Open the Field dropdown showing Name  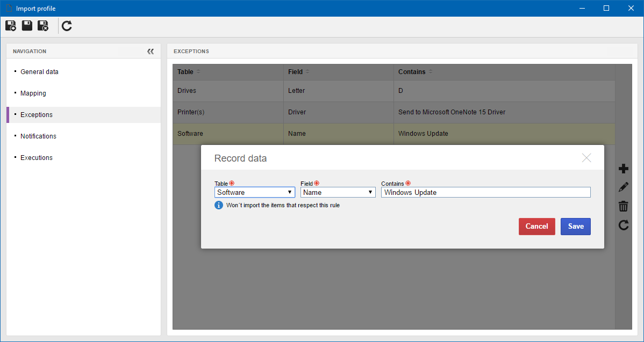[338, 192]
